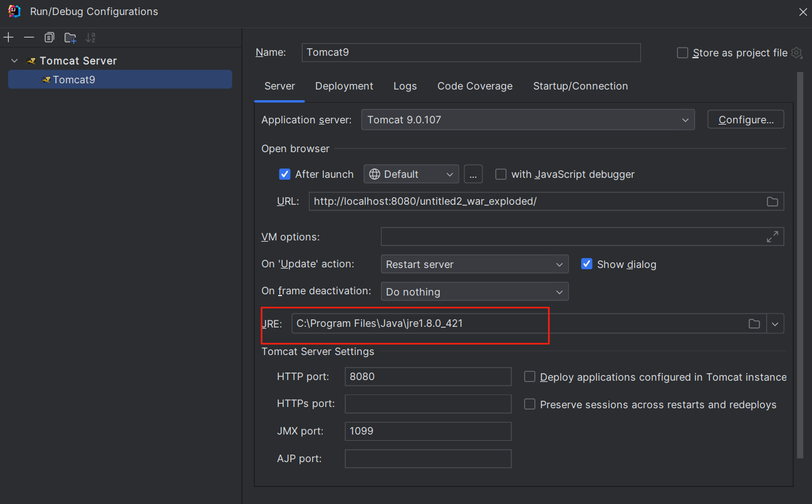The height and width of the screenshot is (504, 812).
Task: Click the HTTPs port field
Action: (x=428, y=404)
